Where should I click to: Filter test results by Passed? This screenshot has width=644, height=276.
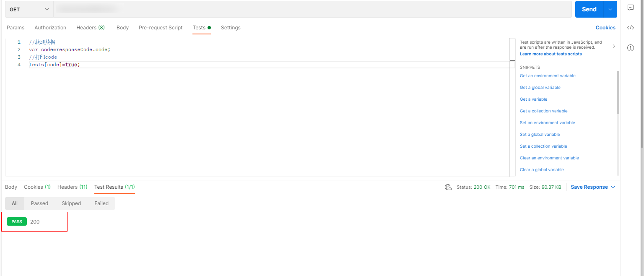tap(39, 203)
